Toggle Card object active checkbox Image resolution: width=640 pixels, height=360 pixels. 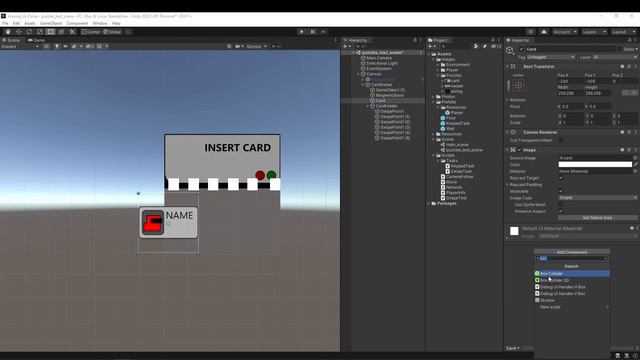click(x=521, y=49)
